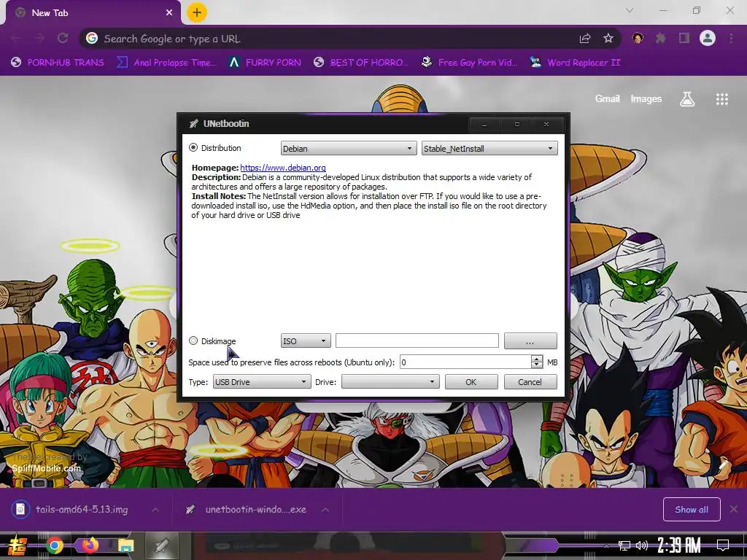Click the Chrome forward arrow
Image resolution: width=747 pixels, height=560 pixels.
tap(39, 39)
